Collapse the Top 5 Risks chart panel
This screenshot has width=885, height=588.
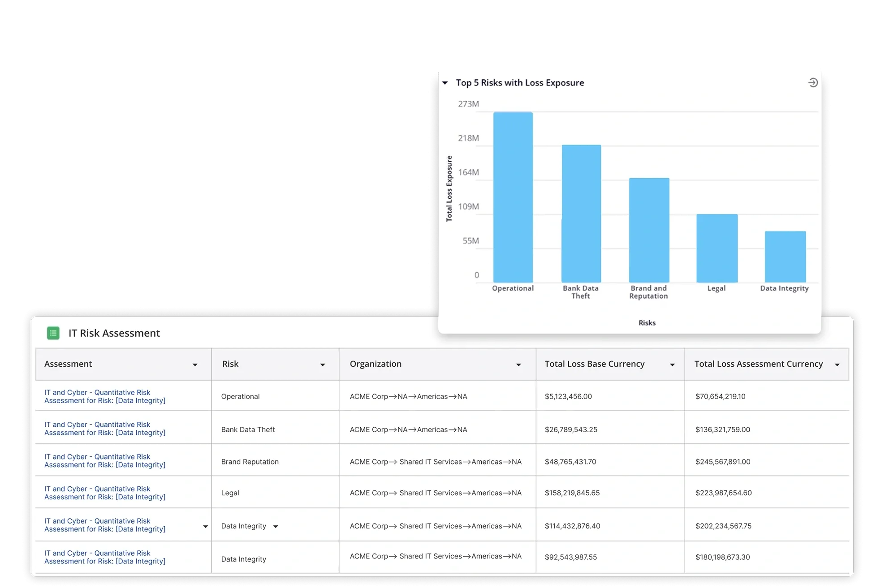(x=445, y=83)
